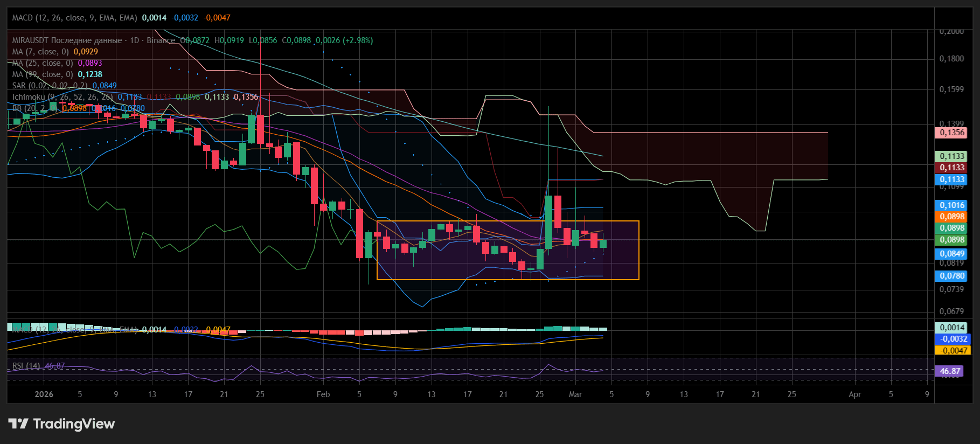The height and width of the screenshot is (444, 980).
Task: Click the Mar label on the time axis
Action: pos(575,394)
